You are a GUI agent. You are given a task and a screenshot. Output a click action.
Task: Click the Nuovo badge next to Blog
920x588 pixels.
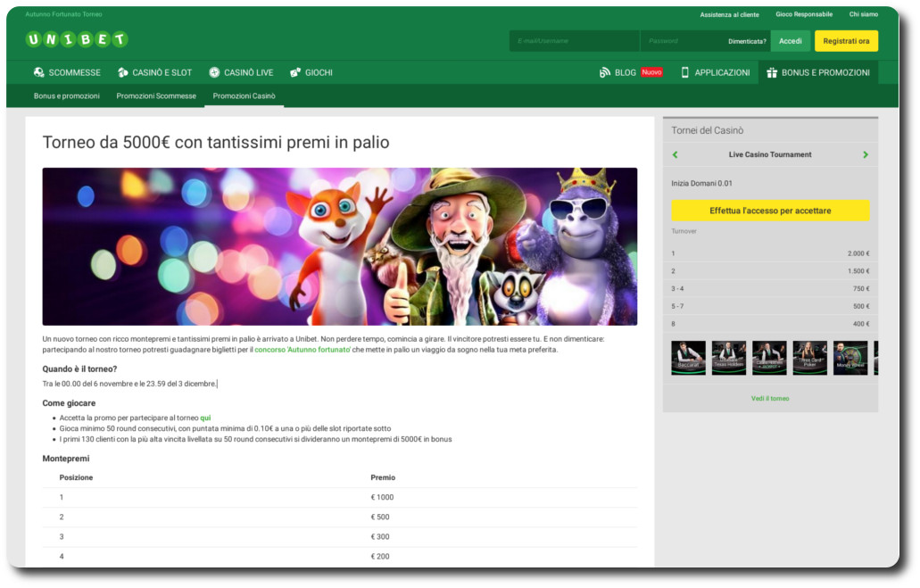(652, 72)
